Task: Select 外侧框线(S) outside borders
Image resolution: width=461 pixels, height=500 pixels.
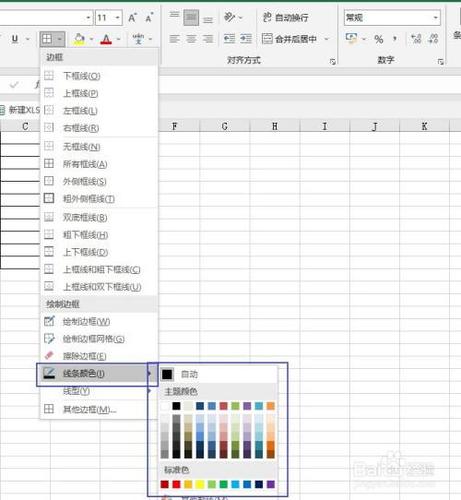Action: (x=99, y=181)
